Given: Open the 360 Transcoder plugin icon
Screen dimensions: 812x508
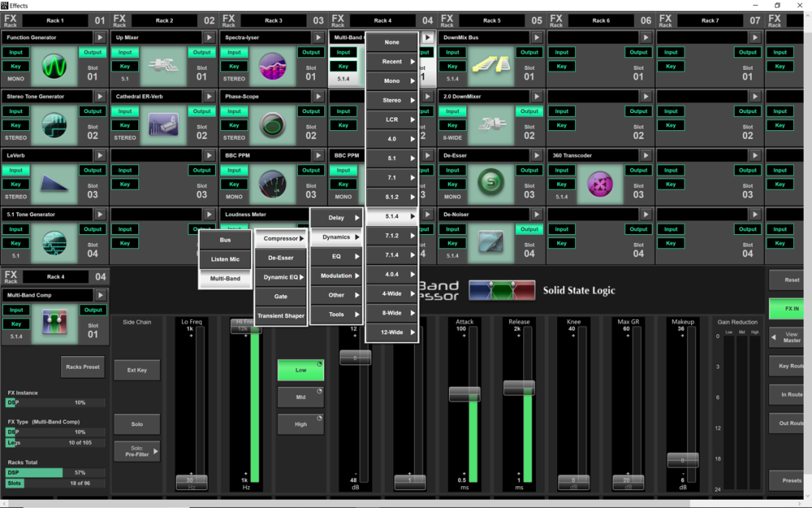Looking at the screenshot, I should tap(600, 184).
